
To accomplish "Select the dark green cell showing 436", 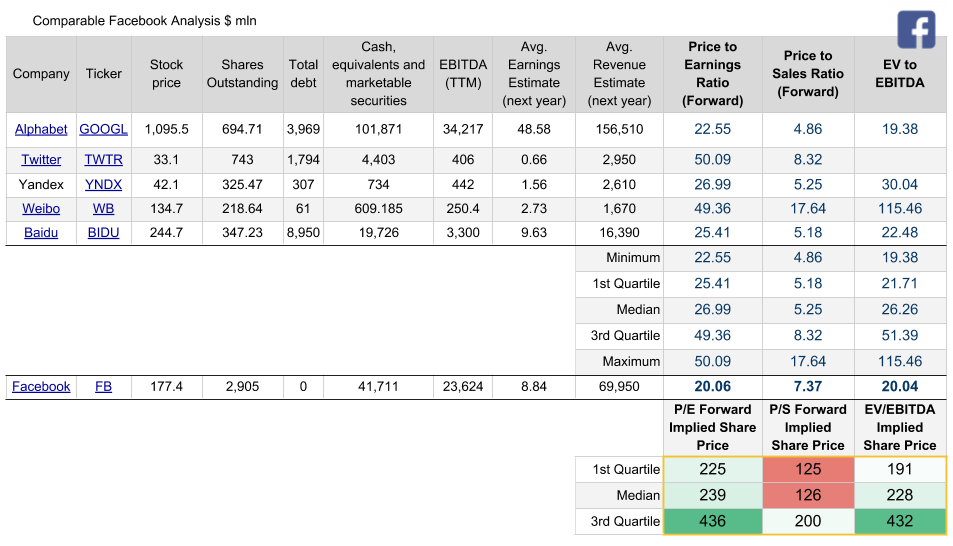I will 712,521.
